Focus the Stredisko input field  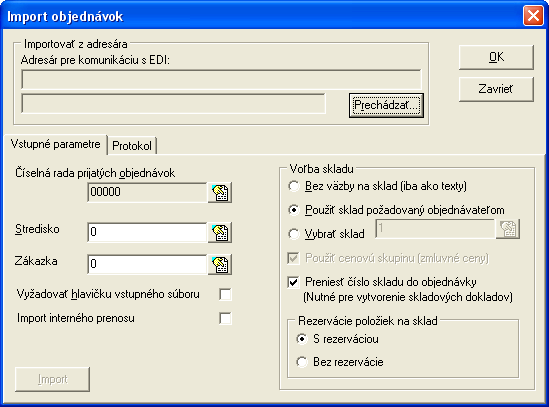click(147, 232)
